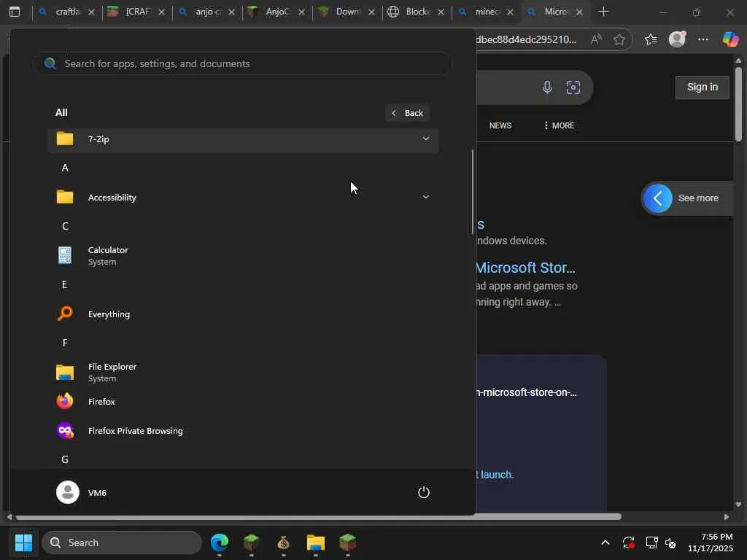Open File Explorer from the Start list

coord(243,373)
